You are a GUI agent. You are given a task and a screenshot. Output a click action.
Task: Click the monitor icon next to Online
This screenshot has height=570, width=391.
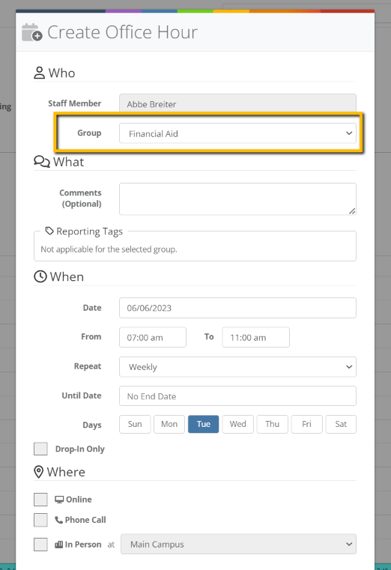59,499
